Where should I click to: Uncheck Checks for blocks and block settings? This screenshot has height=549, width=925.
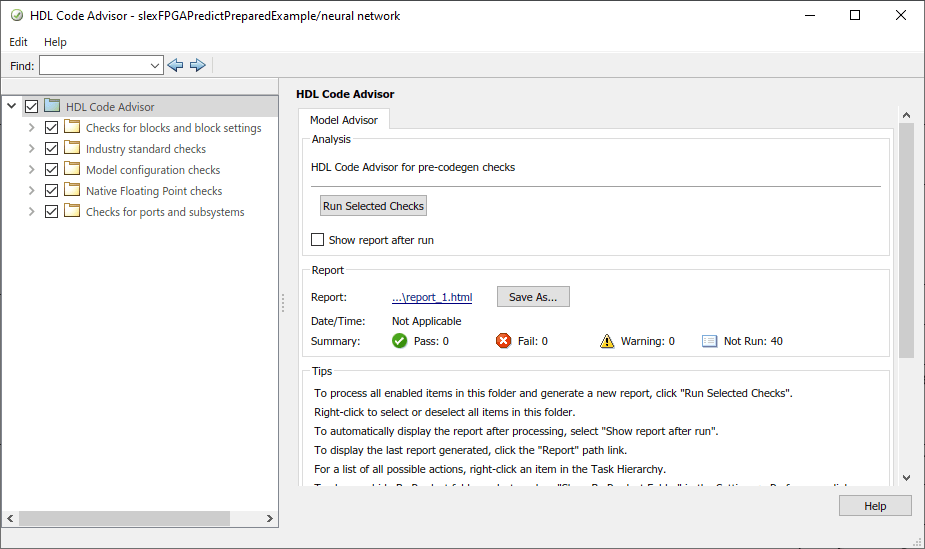pyautogui.click(x=52, y=128)
